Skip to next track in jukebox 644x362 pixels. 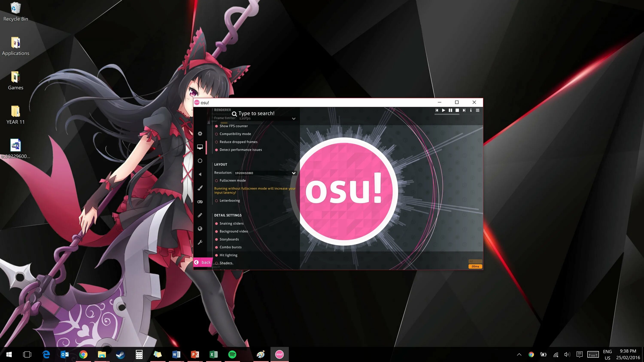coord(464,110)
